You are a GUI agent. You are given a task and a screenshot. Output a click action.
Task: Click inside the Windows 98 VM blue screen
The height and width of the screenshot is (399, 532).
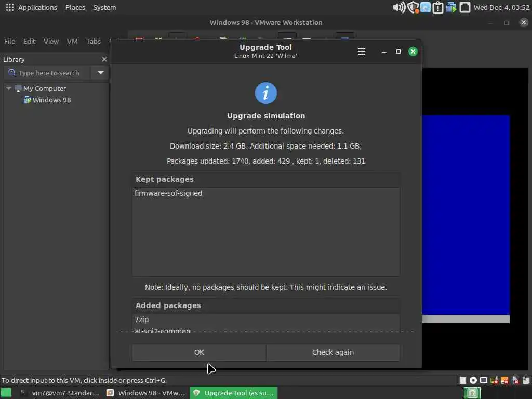click(x=465, y=214)
